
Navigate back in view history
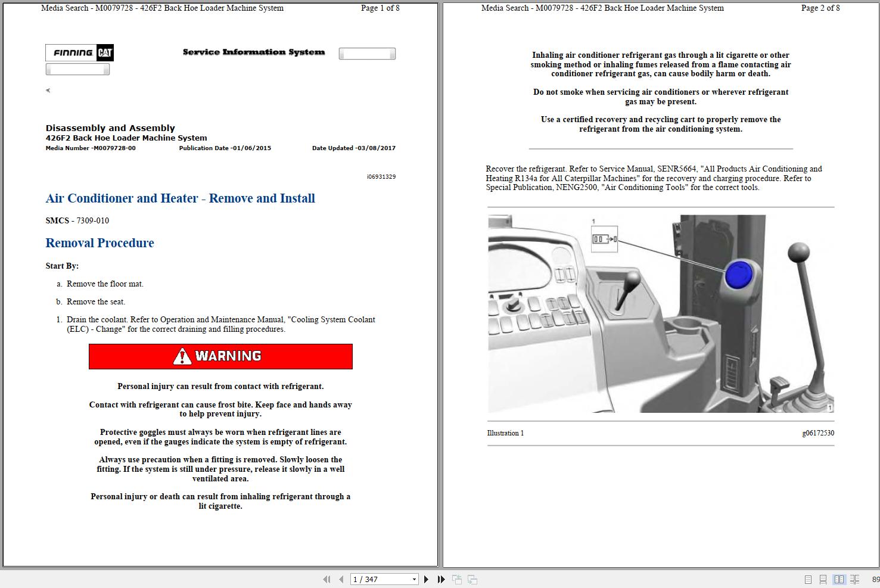(x=456, y=578)
